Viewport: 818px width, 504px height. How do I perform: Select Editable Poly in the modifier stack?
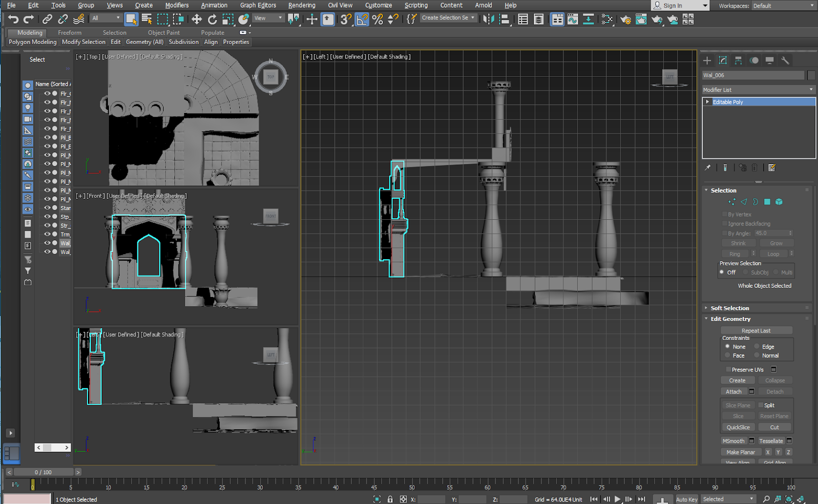729,102
